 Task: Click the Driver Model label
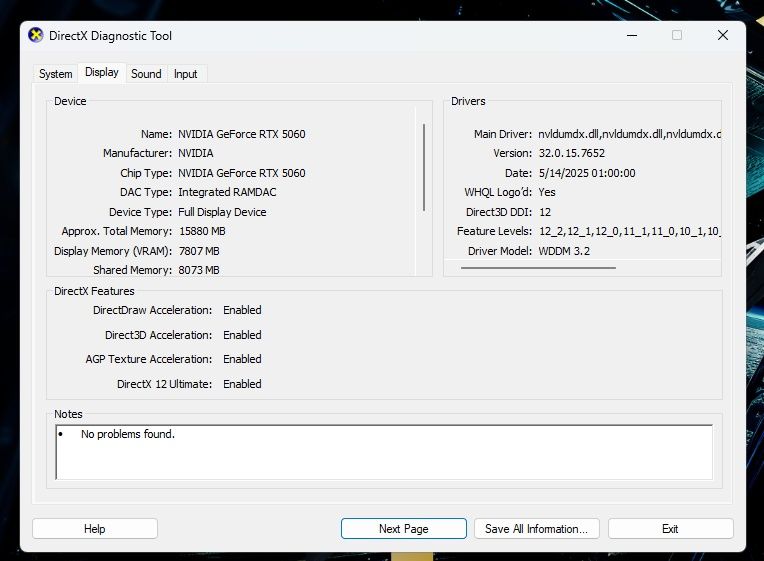[500, 251]
